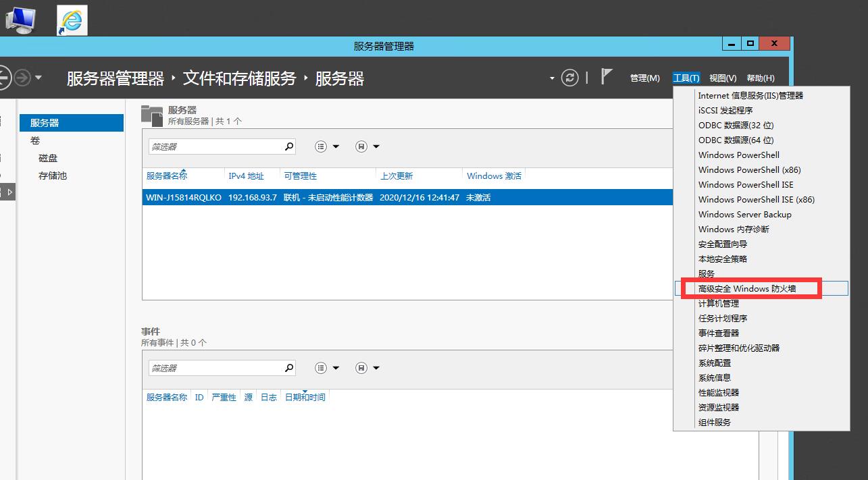Click the forward navigation arrow
This screenshot has width=868, height=480.
coord(22,78)
